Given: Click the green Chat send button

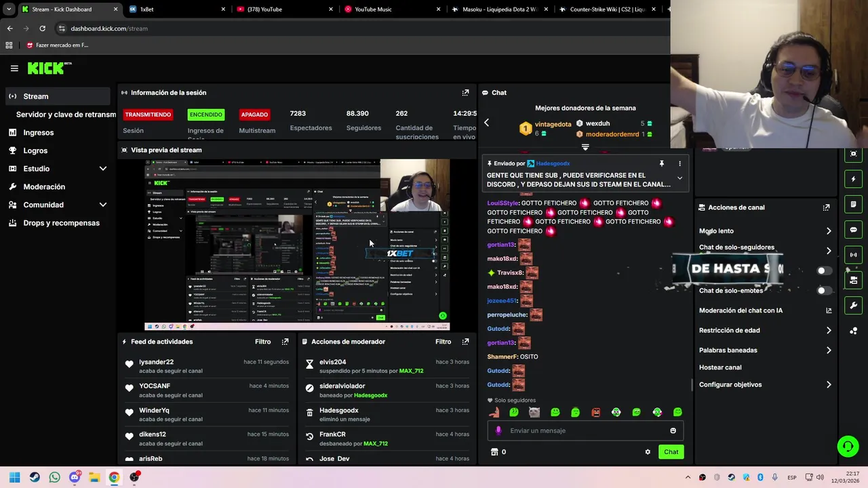Looking at the screenshot, I should 671,452.
